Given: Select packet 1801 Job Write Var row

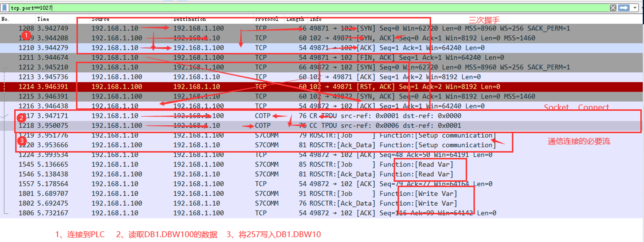Looking at the screenshot, I should point(250,194).
